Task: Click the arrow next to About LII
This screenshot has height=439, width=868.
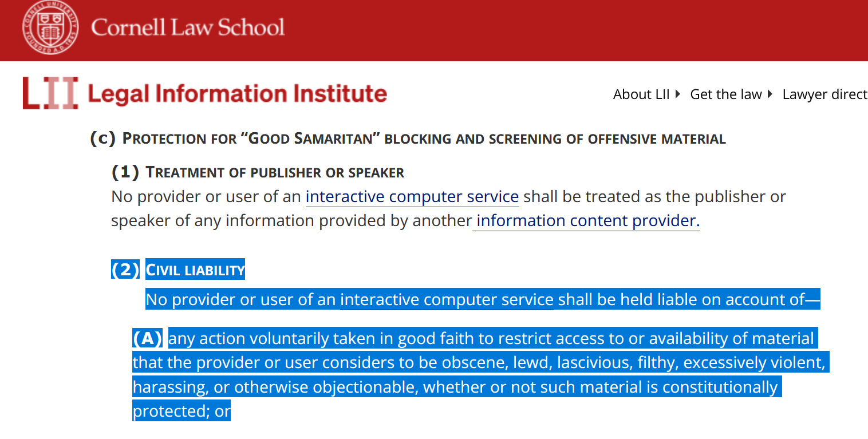Action: pos(678,94)
